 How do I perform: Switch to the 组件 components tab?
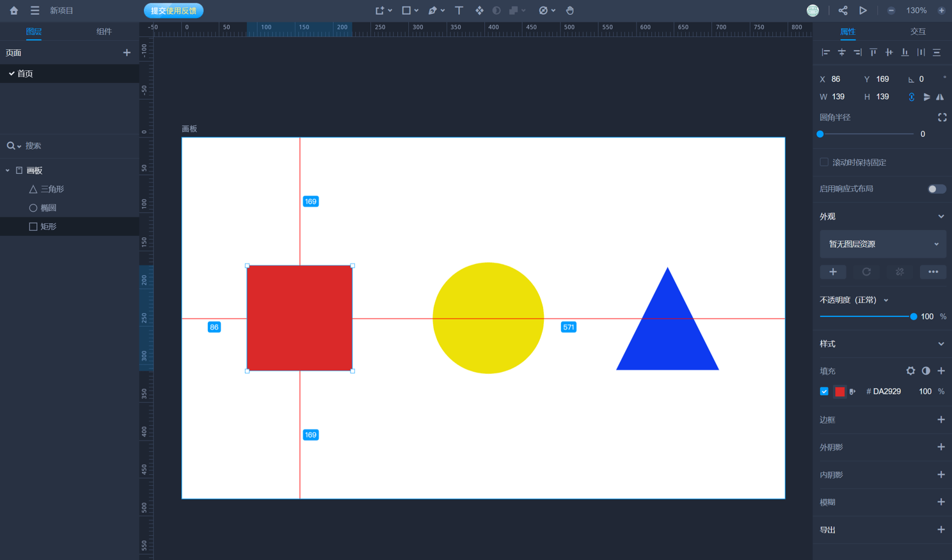(104, 31)
